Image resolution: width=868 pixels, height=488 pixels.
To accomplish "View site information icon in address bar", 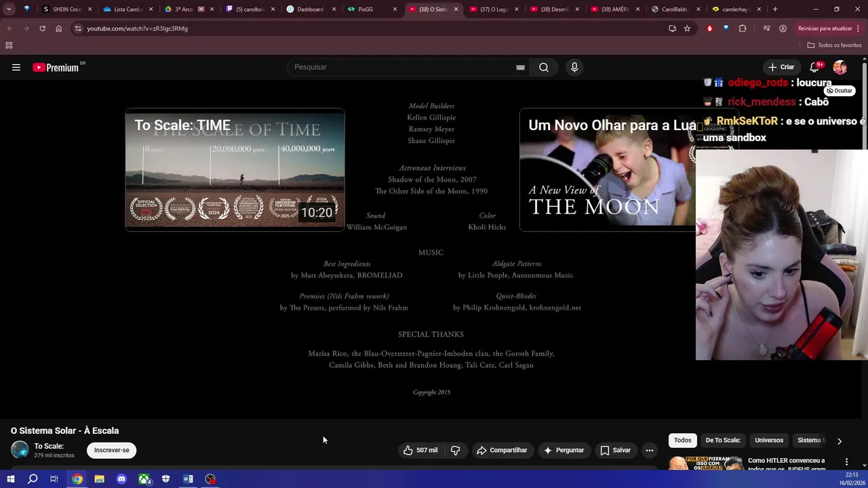I will pos(78,28).
